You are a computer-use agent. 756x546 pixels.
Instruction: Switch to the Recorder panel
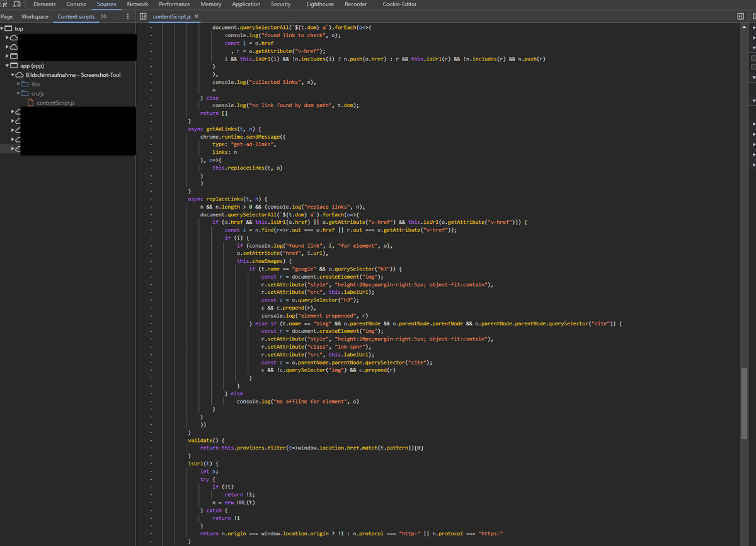coord(356,4)
